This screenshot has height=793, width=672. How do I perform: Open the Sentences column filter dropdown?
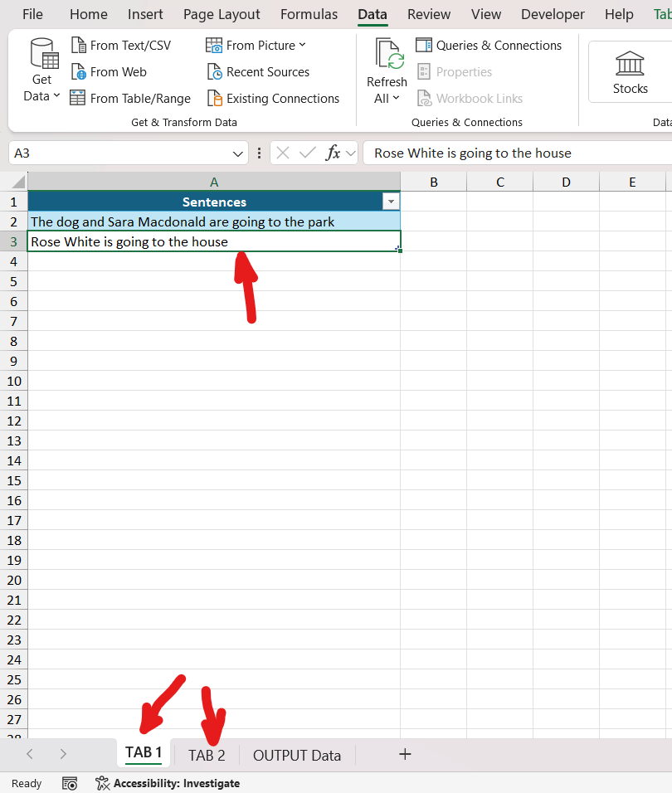point(391,202)
